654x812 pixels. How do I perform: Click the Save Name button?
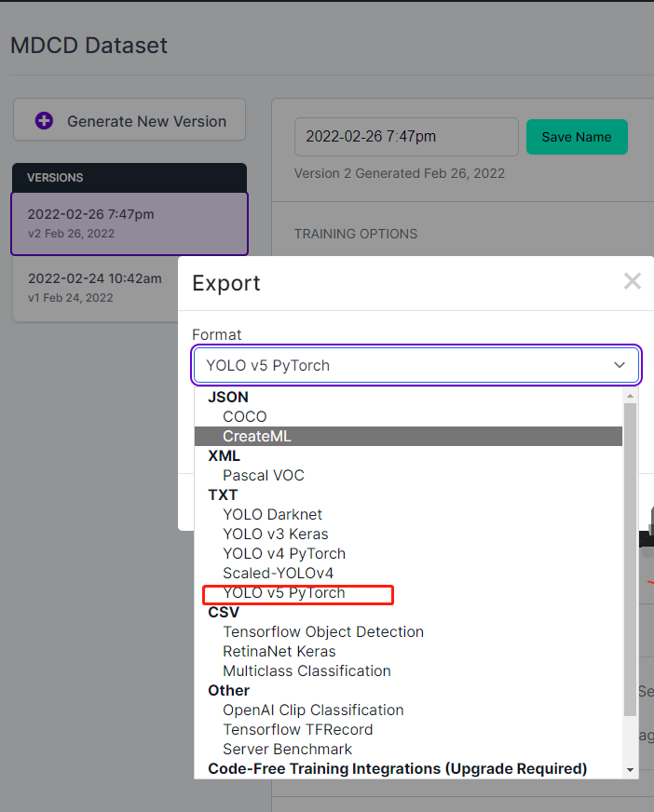click(577, 137)
